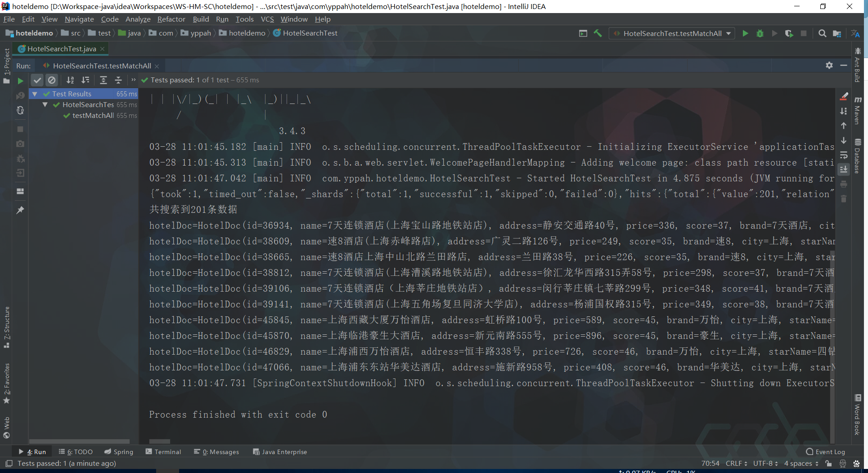
Task: Toggle Ignore Tests filter button
Action: (52, 80)
